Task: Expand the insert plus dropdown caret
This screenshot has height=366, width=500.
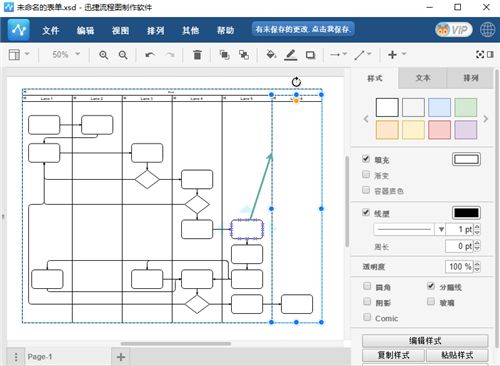Action: (404, 54)
